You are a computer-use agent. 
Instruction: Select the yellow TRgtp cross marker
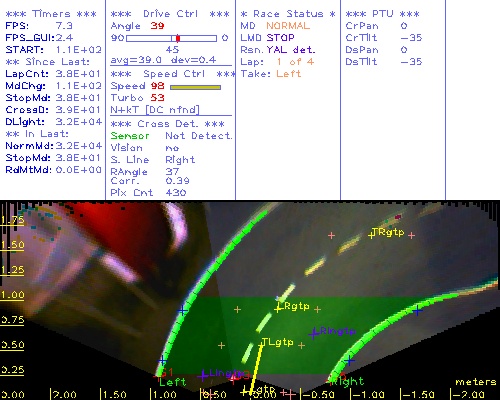tap(371, 235)
